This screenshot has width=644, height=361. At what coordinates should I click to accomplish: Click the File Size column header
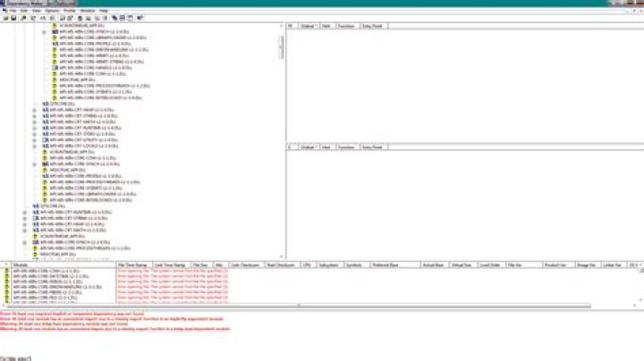coord(201,265)
